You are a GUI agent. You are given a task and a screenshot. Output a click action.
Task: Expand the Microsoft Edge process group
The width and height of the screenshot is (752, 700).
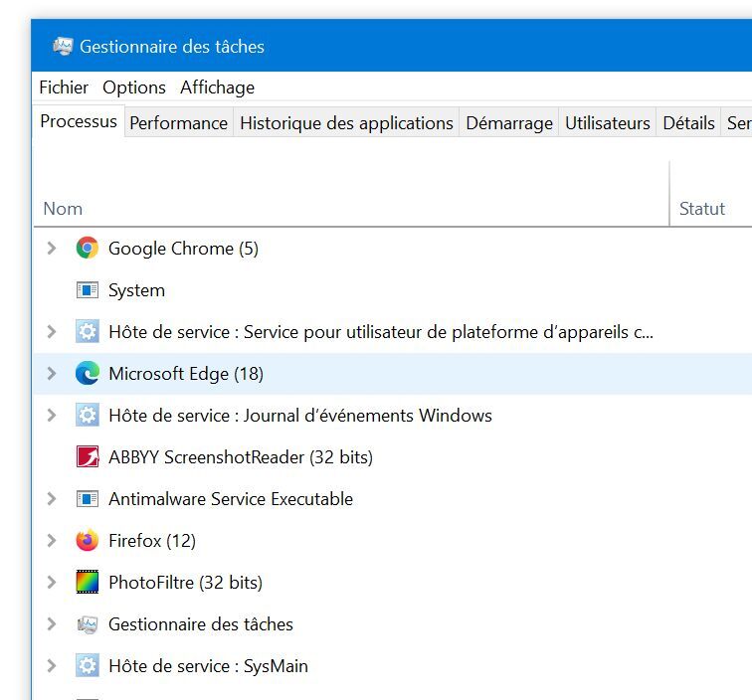(x=52, y=374)
